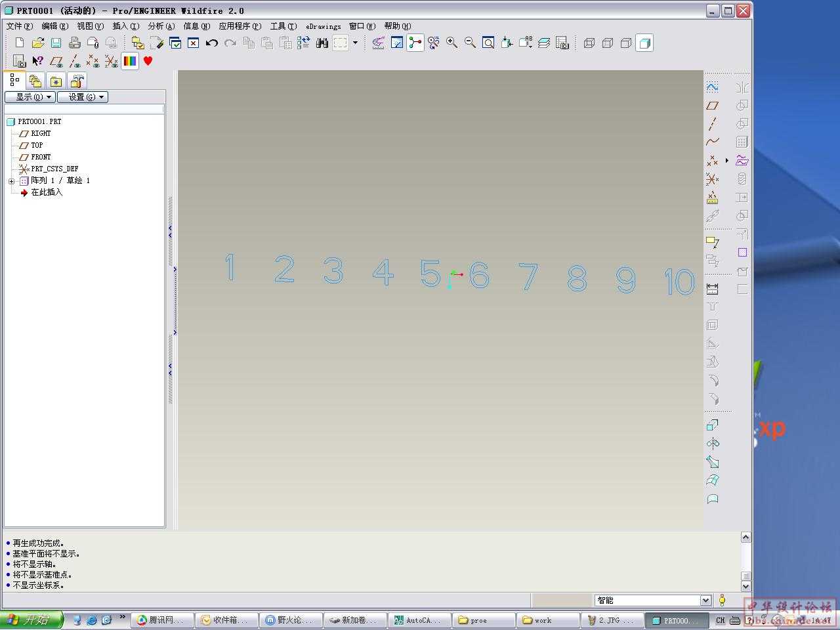Refit the model to the window
The height and width of the screenshot is (630, 840).
coord(488,43)
